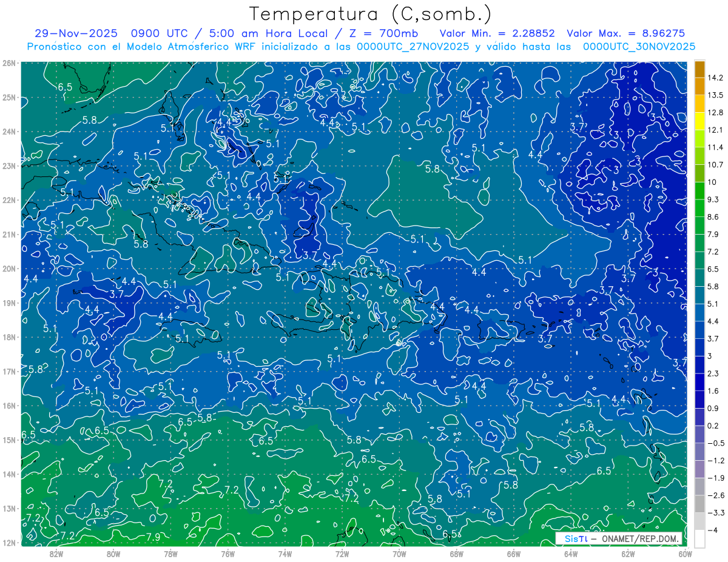Screen dimensions: 728x562
Task: Click the 8.6 colorbar label
Action: 714,217
